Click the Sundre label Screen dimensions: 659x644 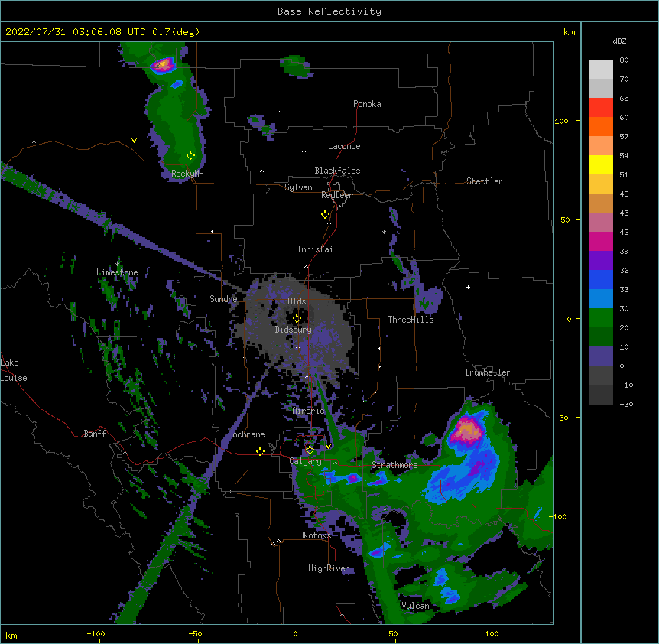[x=223, y=299]
